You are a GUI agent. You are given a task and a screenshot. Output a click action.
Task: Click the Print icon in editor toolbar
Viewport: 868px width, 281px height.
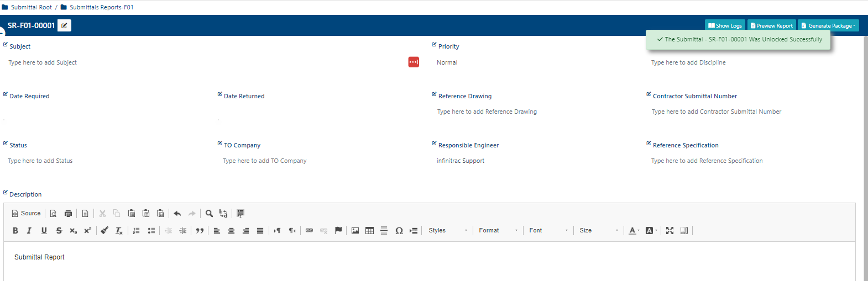[68, 214]
